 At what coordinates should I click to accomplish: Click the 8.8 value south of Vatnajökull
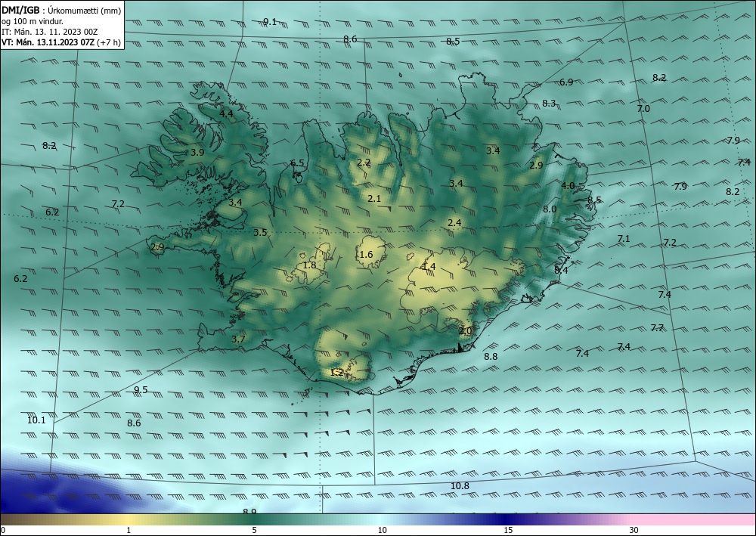(491, 357)
